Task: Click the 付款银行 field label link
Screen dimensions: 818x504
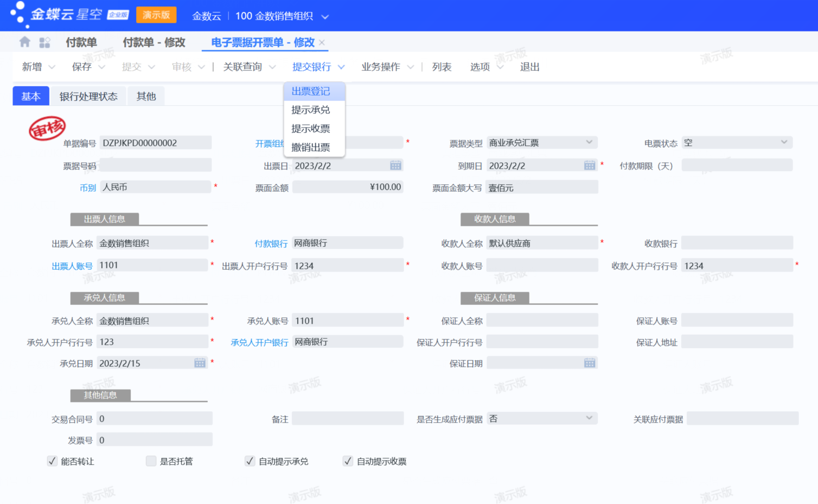Action: click(x=271, y=244)
